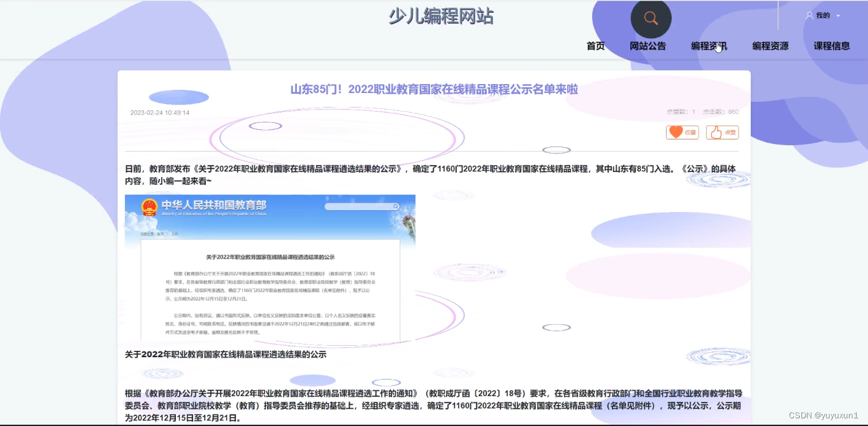
Task: Click the 我的 account label
Action: tap(823, 15)
